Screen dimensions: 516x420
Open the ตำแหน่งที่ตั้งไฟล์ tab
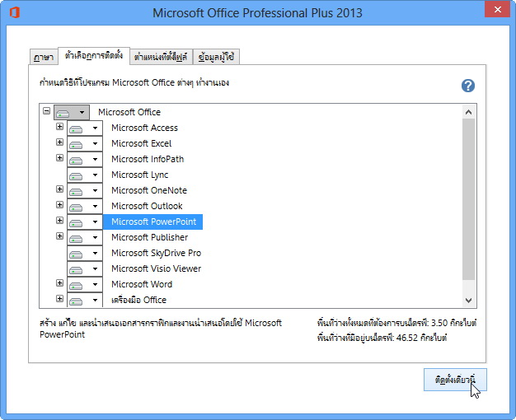click(x=161, y=57)
